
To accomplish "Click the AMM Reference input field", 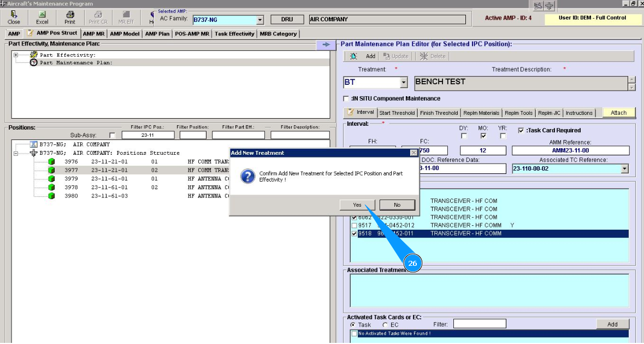I will (x=570, y=150).
